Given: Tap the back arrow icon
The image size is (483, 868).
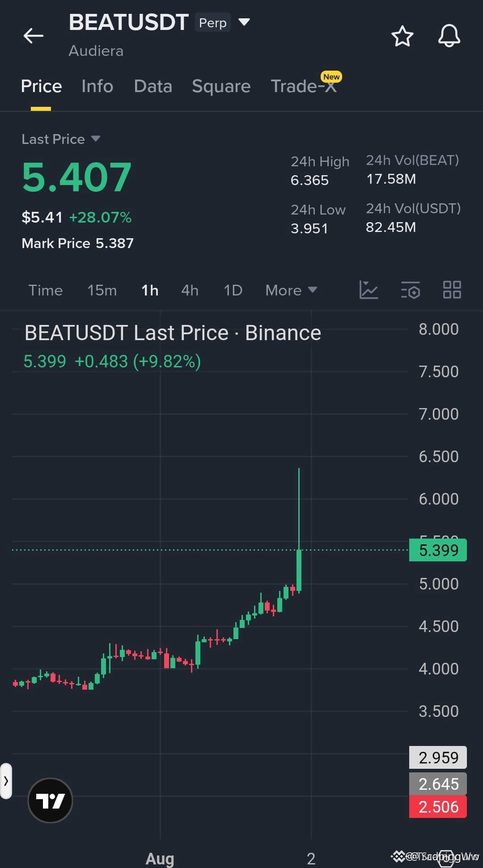Looking at the screenshot, I should pos(34,36).
